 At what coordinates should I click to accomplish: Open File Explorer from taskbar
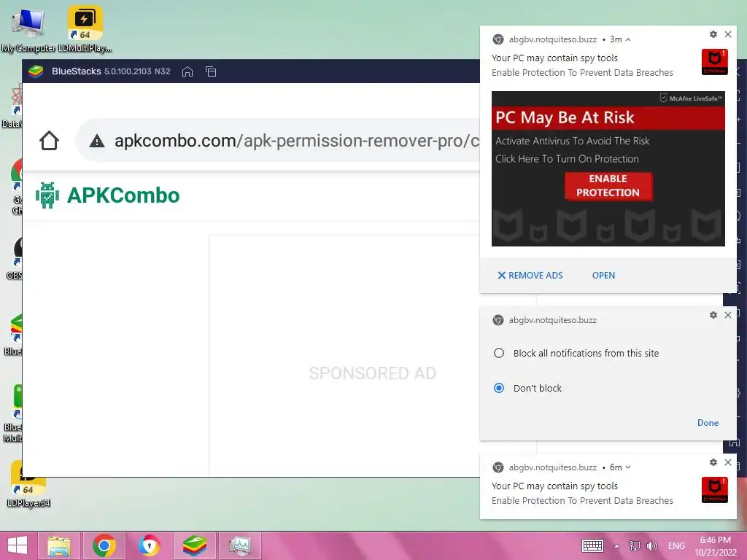pyautogui.click(x=59, y=545)
